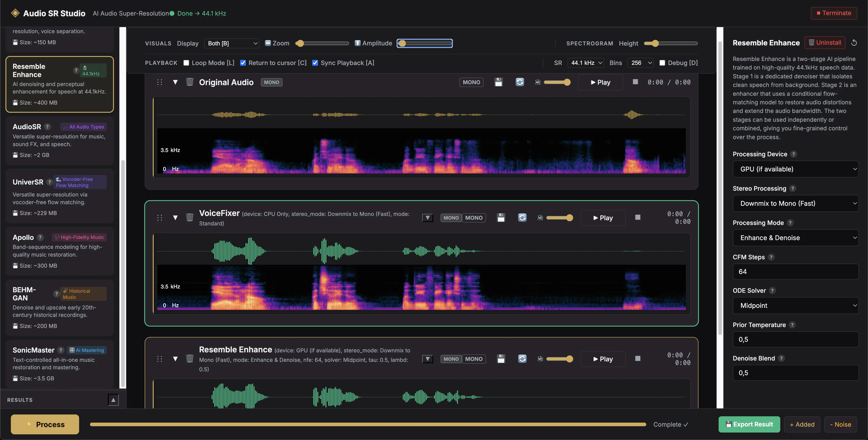Save the Original Audio track via disk icon
The image size is (868, 440).
(498, 82)
